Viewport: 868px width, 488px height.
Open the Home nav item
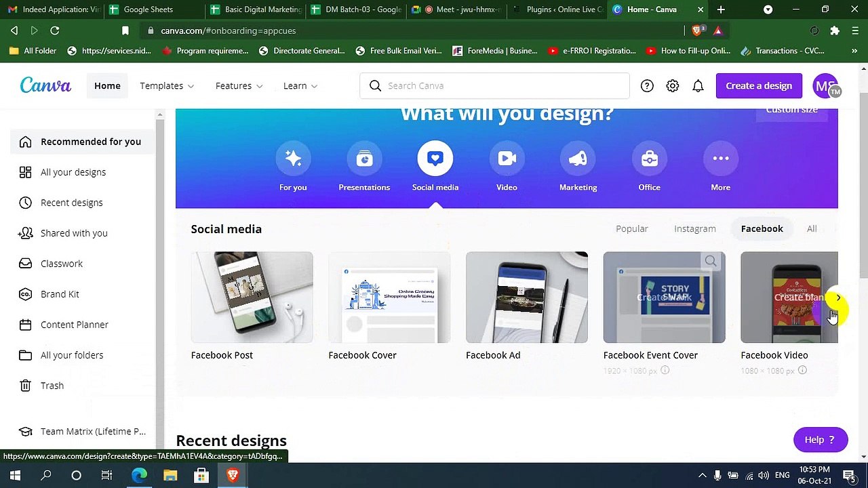coord(107,86)
